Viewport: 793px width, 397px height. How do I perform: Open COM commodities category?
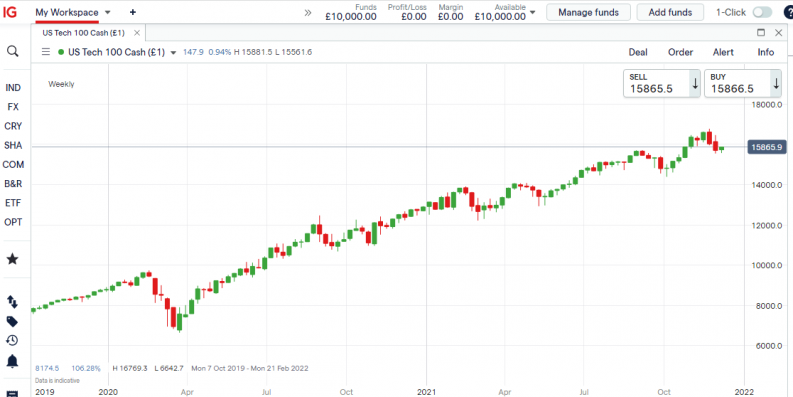(x=13, y=165)
